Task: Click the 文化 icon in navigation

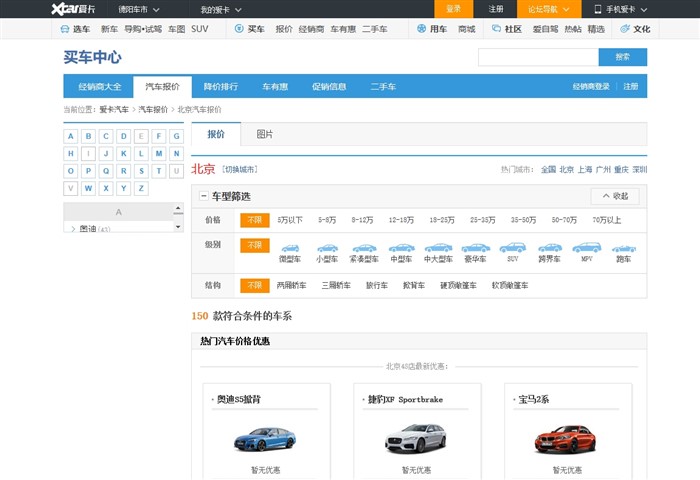Action: click(625, 29)
